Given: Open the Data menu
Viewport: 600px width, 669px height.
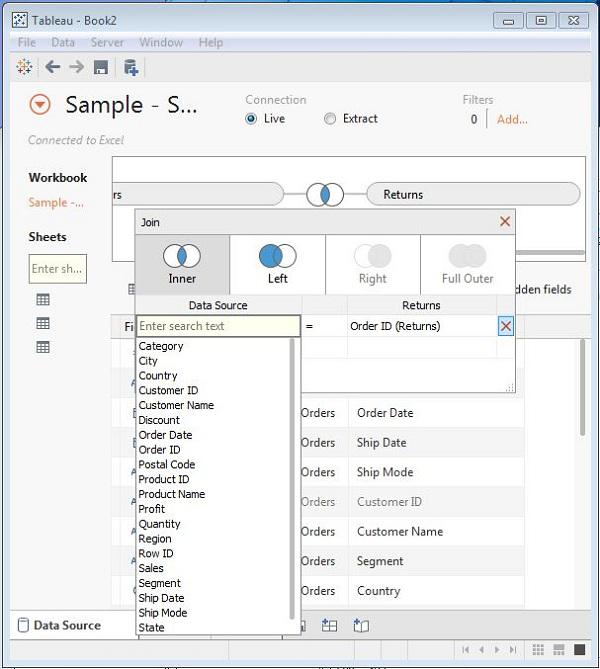Looking at the screenshot, I should click(63, 43).
